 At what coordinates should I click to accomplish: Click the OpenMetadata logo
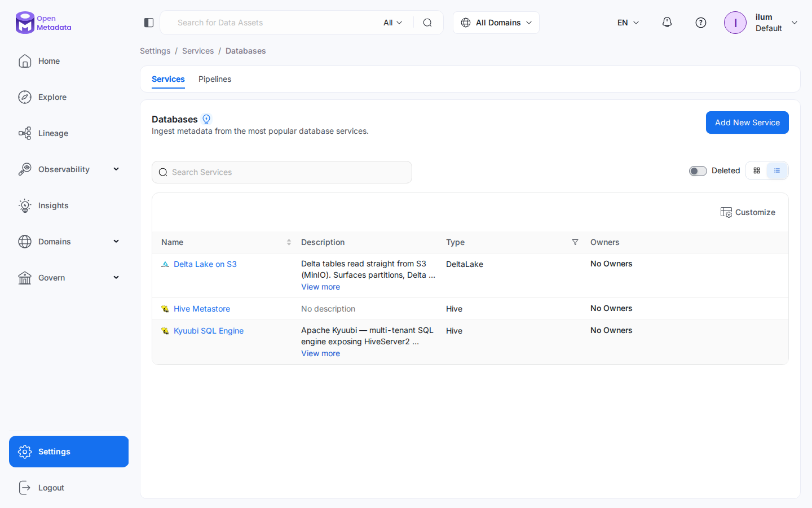[x=43, y=23]
